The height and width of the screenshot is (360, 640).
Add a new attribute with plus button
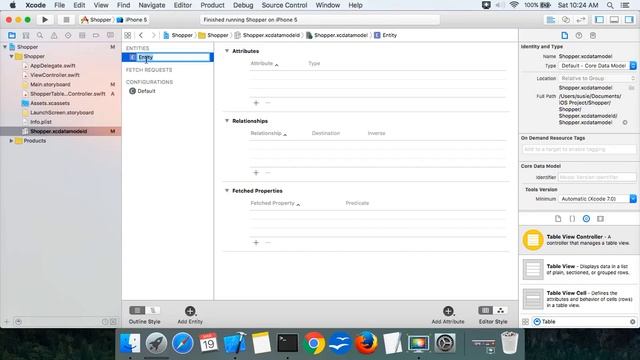pos(256,103)
